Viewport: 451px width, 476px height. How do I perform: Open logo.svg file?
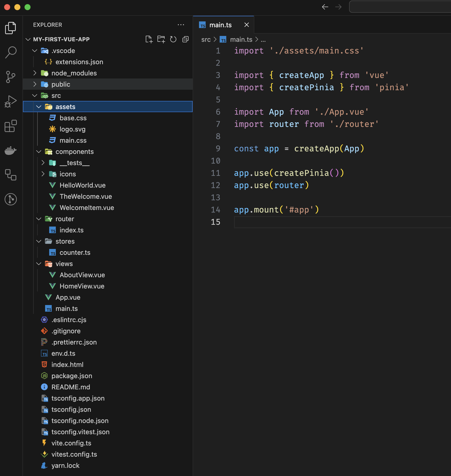(108, 129)
